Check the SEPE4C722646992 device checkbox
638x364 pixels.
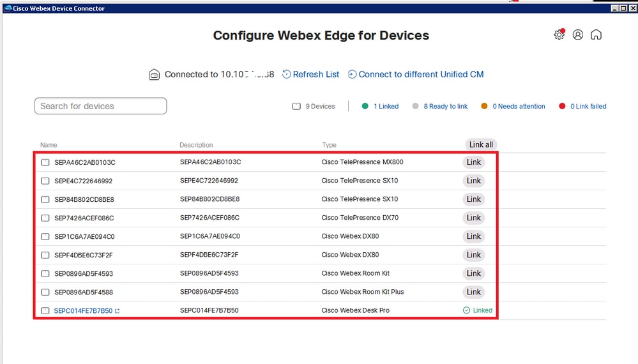click(x=45, y=181)
